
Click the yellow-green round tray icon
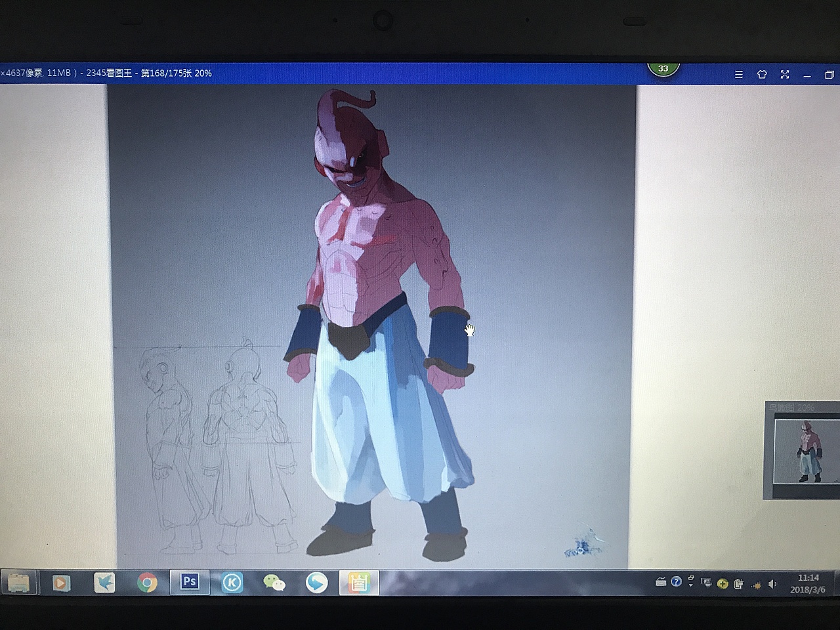723,584
